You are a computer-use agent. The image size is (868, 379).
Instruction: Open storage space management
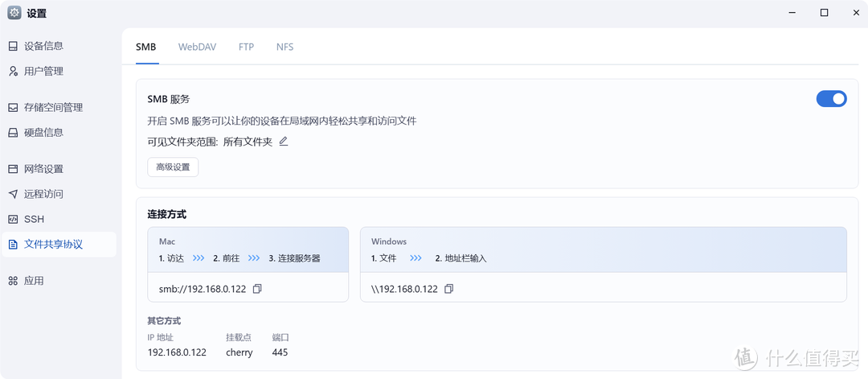(53, 108)
